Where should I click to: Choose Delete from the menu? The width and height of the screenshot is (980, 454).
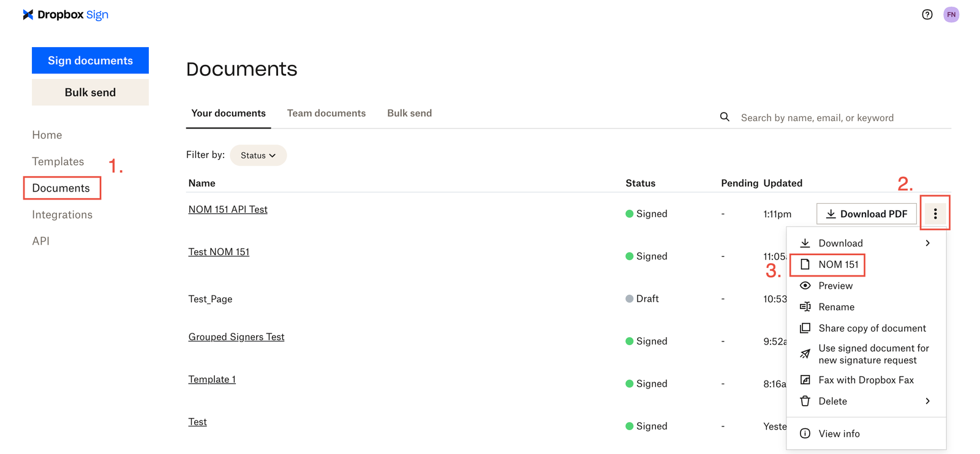[866, 401]
